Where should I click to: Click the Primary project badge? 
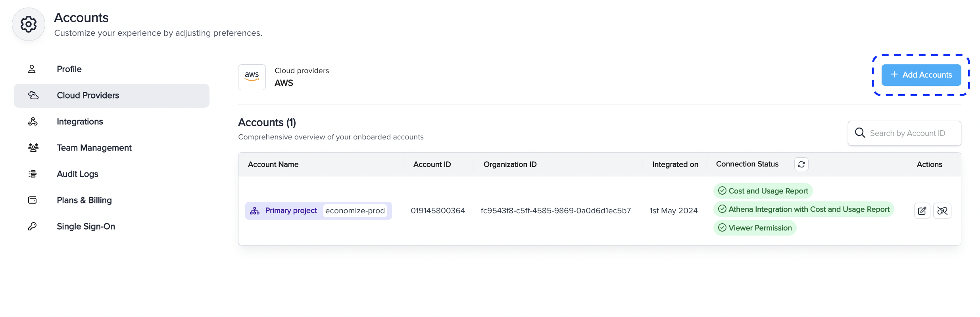pos(284,211)
